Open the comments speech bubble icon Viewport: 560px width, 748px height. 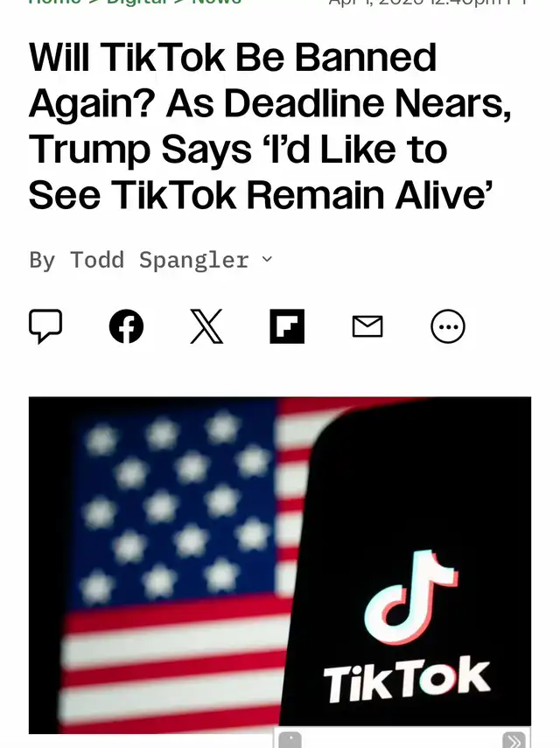[45, 326]
